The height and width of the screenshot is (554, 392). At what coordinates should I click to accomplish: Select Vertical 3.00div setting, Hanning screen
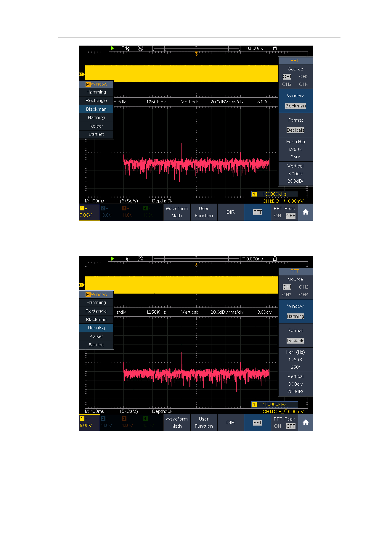(x=295, y=384)
